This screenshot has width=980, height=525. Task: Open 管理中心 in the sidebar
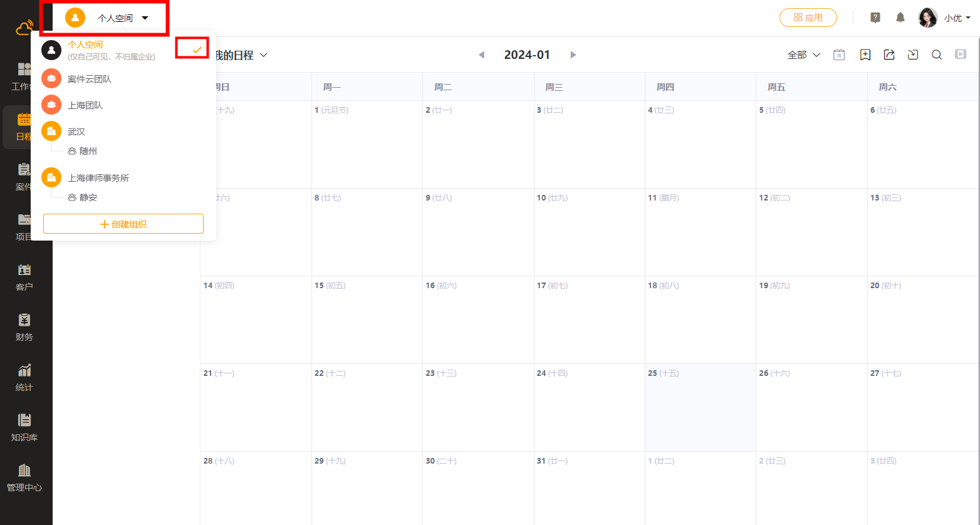[x=24, y=477]
